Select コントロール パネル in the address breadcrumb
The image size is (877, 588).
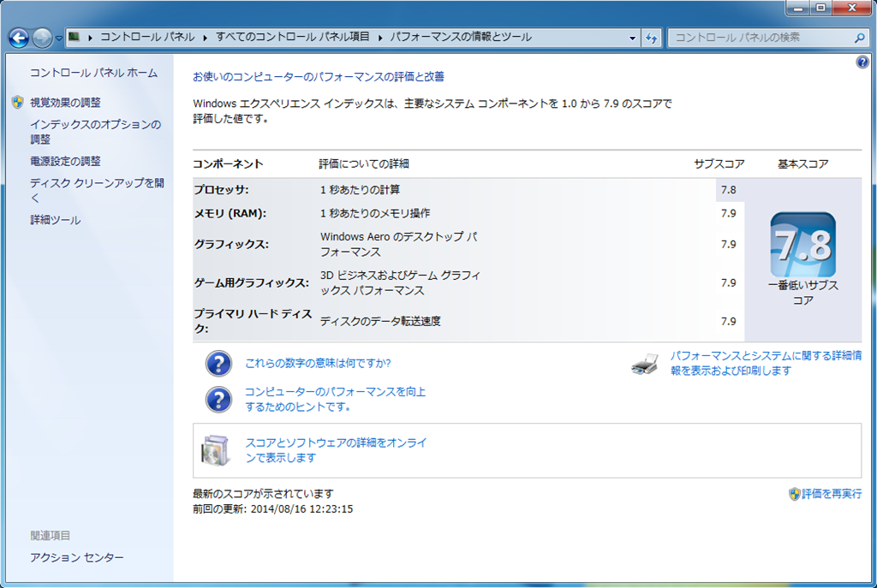click(147, 37)
